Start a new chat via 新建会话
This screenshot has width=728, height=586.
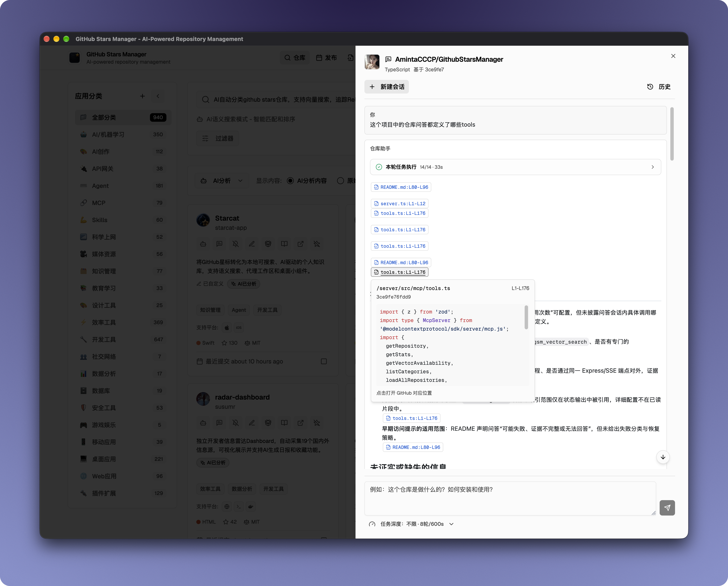387,87
